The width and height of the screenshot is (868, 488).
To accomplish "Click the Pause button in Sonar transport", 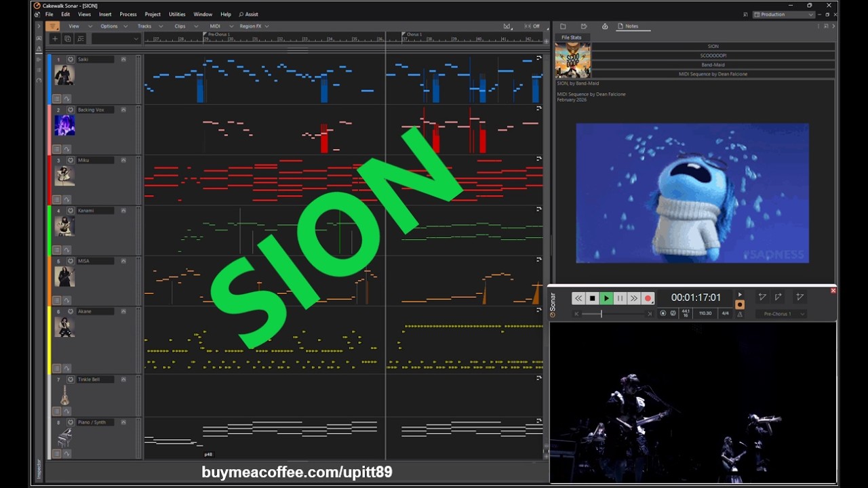I will click(620, 298).
